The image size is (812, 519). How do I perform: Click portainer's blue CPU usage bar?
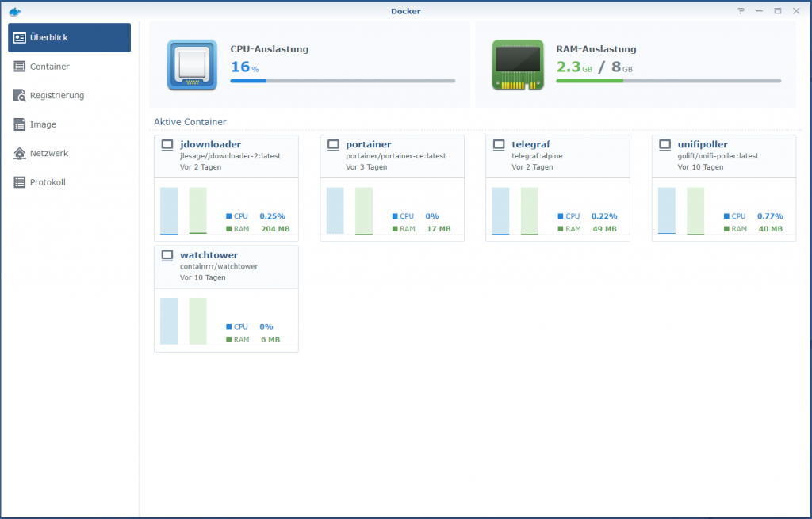(x=335, y=211)
